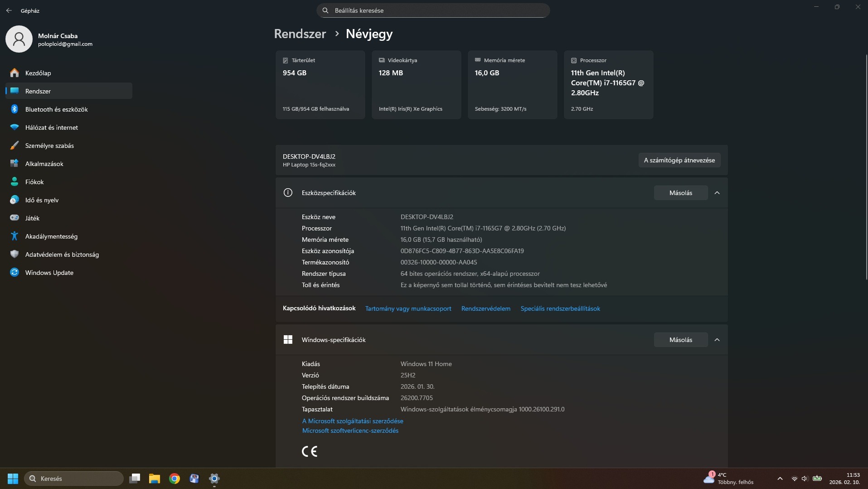Open the Videokártya graphics card tile
This screenshot has width=868, height=489.
coord(417,85)
